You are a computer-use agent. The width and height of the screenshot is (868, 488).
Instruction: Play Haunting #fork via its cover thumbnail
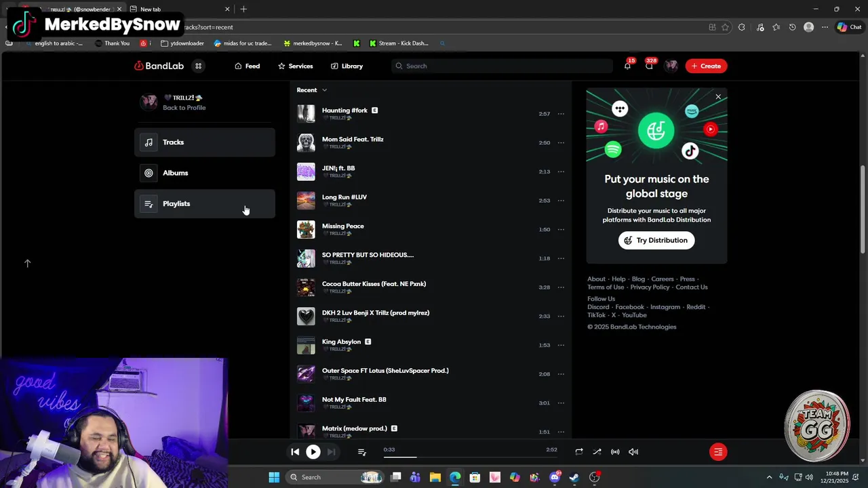(306, 114)
